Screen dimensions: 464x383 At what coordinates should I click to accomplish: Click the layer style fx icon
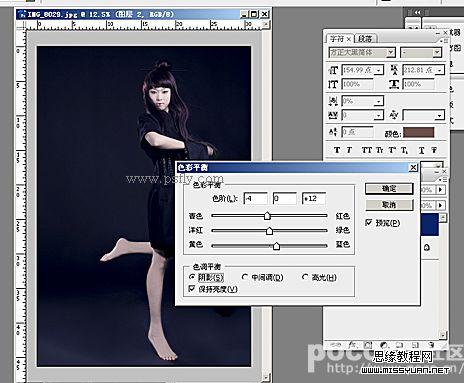352,345
